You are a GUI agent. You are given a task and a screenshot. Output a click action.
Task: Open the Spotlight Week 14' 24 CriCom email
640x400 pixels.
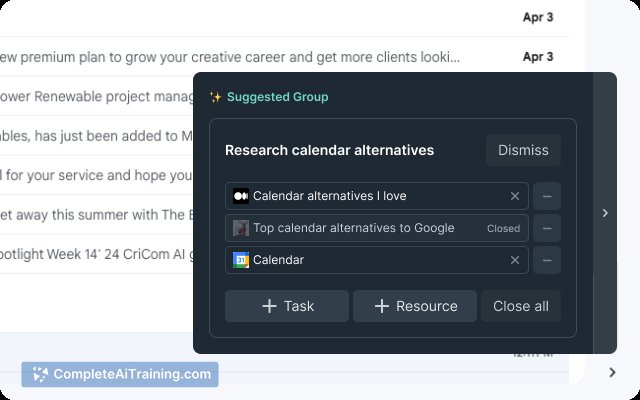click(x=96, y=254)
